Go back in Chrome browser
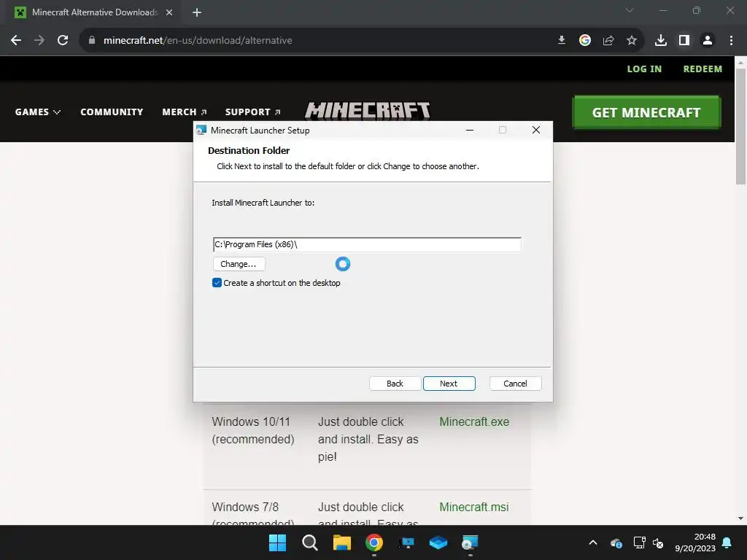Viewport: 747px width, 560px height. [16, 41]
